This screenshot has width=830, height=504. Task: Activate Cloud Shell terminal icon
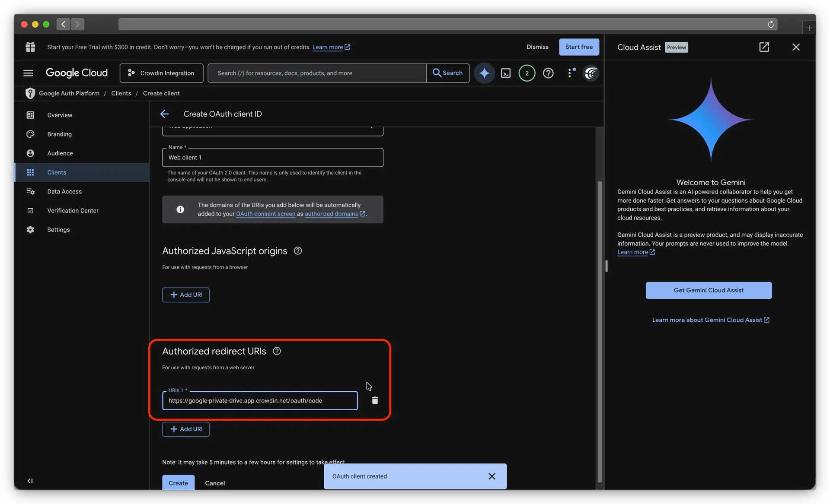pyautogui.click(x=506, y=73)
